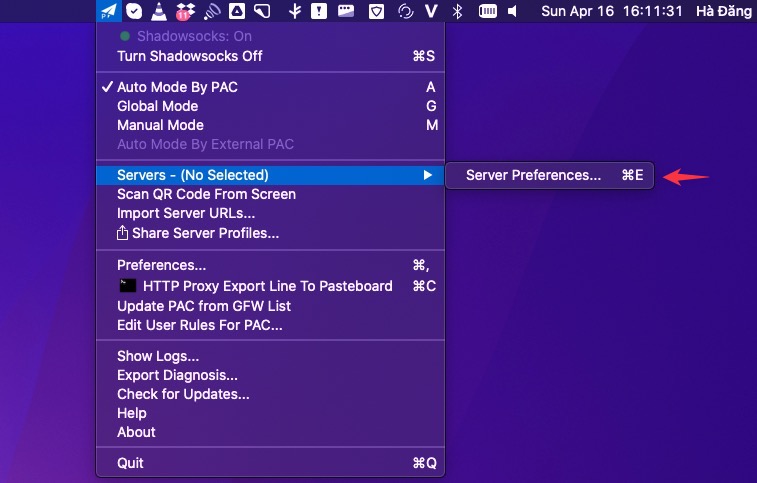Click the branch-shaped icon in menu bar
This screenshot has width=757, height=483.
pyautogui.click(x=294, y=11)
